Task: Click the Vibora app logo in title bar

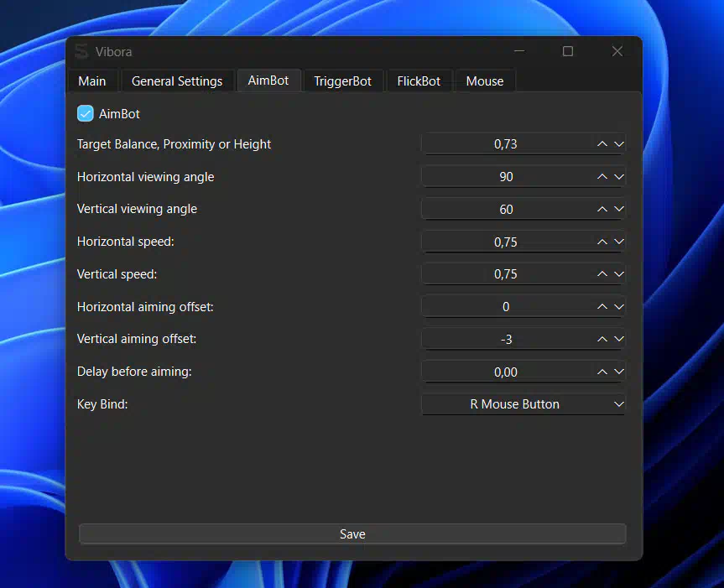Action: 81,52
